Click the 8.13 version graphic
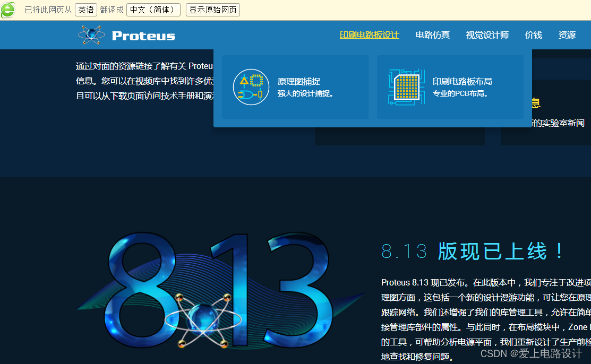 coord(220,290)
